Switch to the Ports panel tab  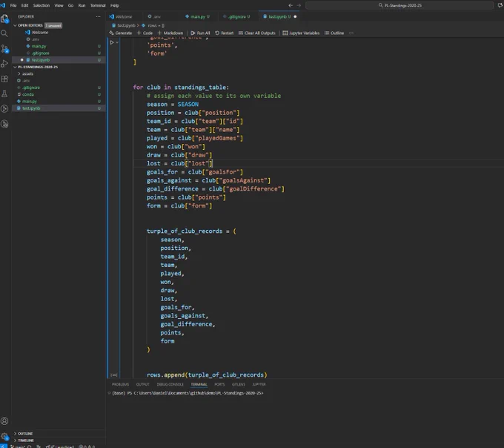tap(219, 384)
